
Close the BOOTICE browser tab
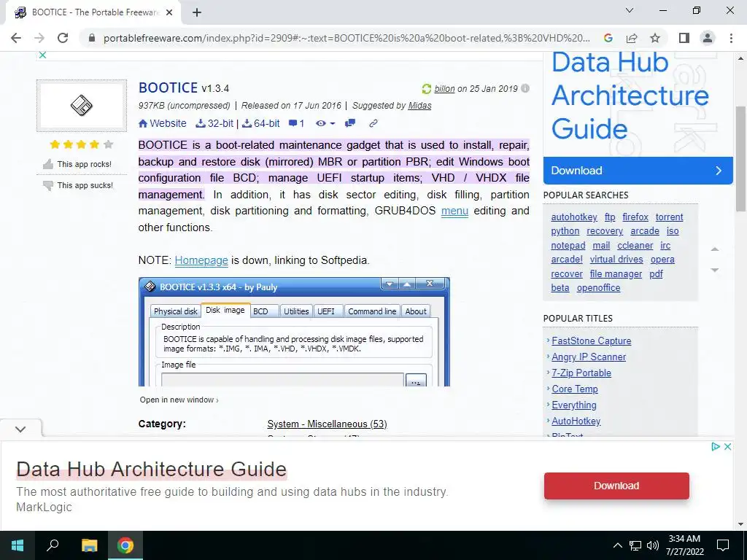[x=169, y=13]
